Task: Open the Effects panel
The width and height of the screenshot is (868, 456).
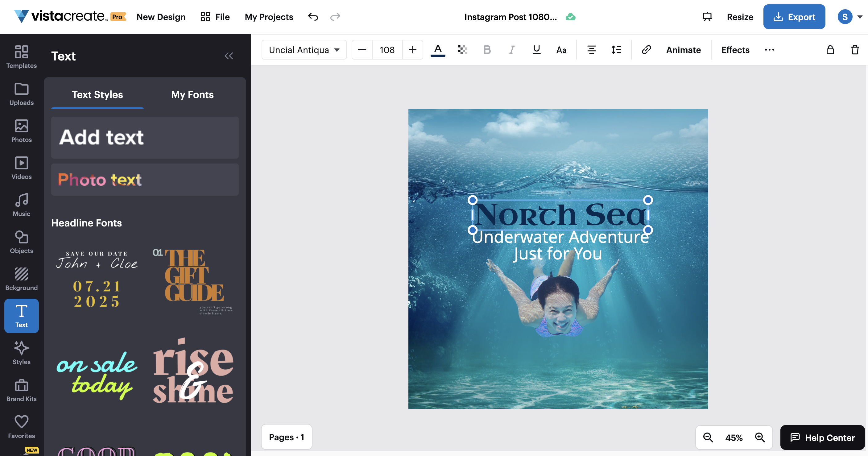Action: (735, 50)
